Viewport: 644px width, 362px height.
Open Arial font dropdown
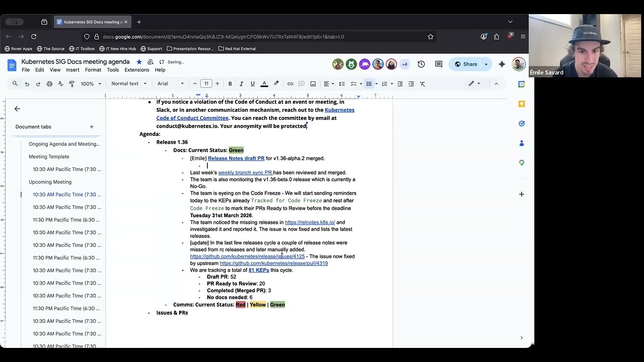click(171, 83)
